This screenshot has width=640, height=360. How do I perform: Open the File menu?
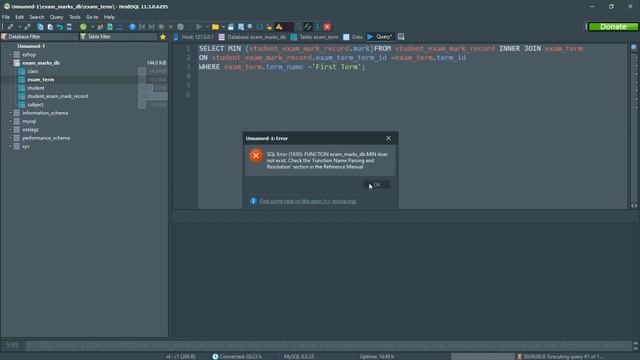6,17
